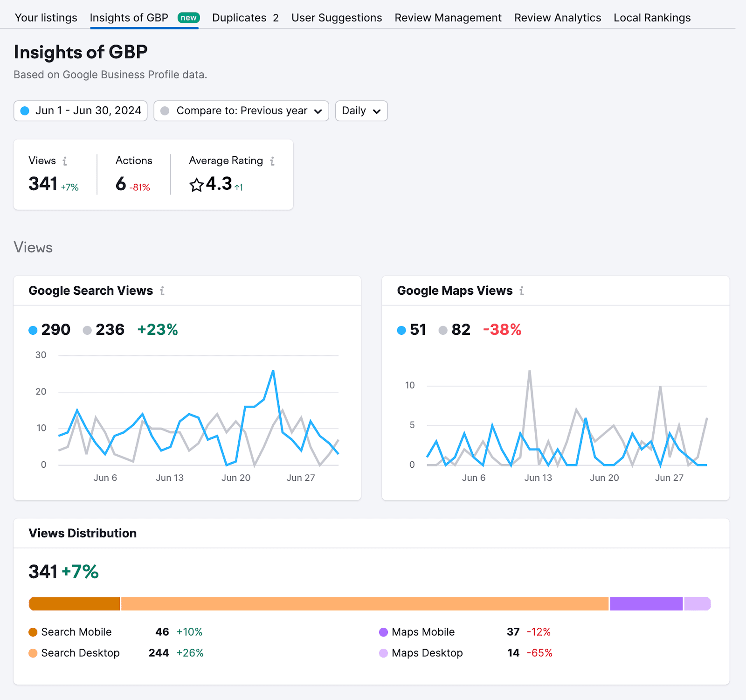The height and width of the screenshot is (700, 746).
Task: Click the Search Mobile legend label
Action: pos(76,632)
